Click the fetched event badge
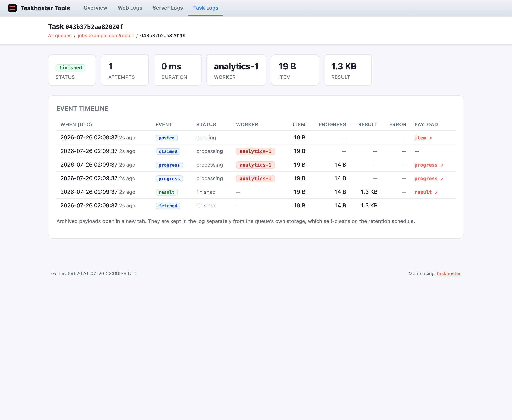 coord(168,206)
